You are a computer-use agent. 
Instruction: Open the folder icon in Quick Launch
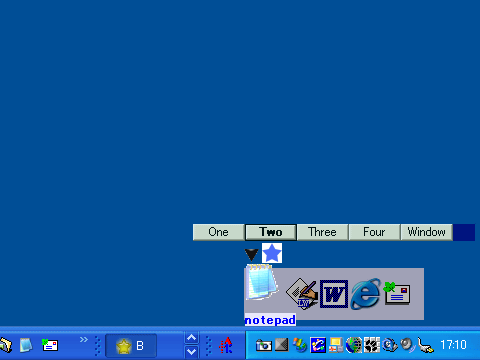click(x=6, y=345)
